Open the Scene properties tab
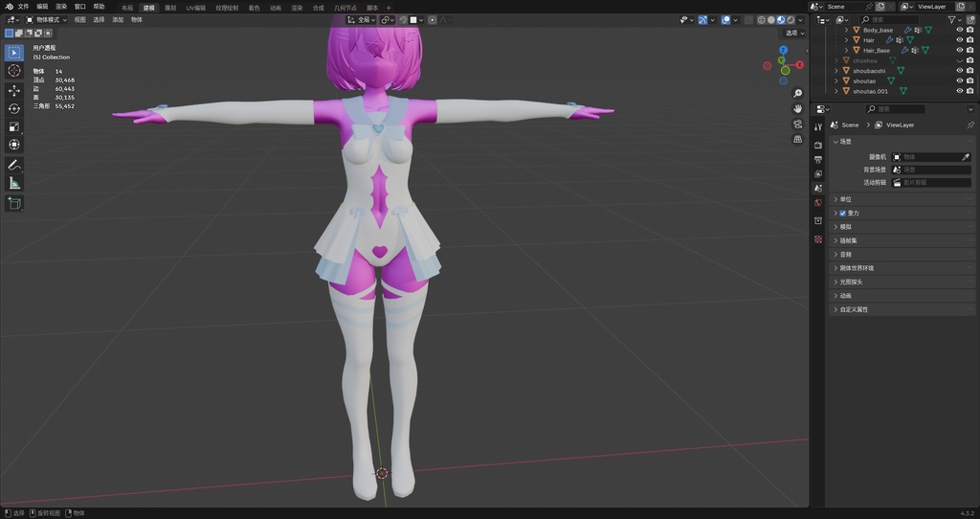This screenshot has width=980, height=519. 818,189
